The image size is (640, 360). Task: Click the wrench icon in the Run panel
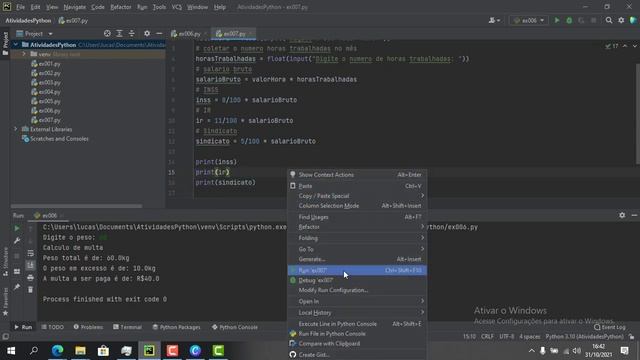17,241
